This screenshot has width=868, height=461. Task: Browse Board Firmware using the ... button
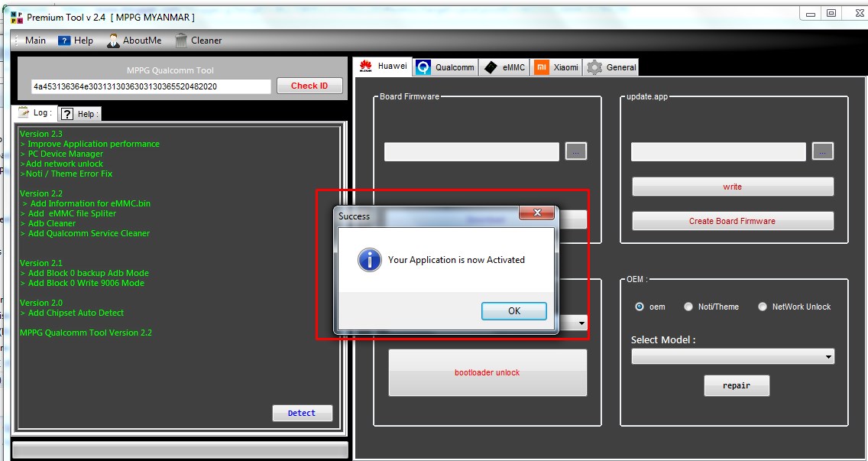[575, 151]
